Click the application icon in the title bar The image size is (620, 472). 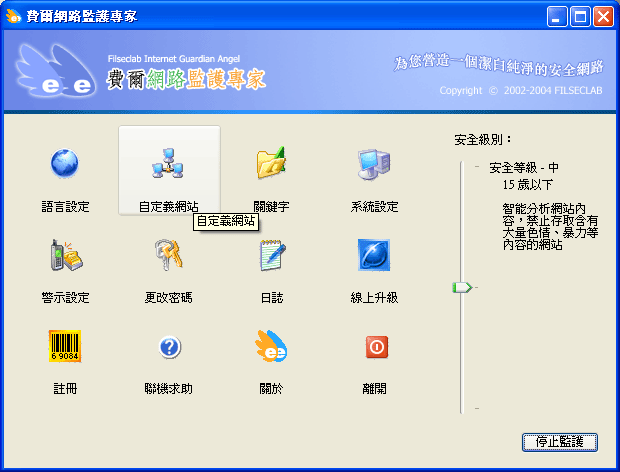(14, 16)
